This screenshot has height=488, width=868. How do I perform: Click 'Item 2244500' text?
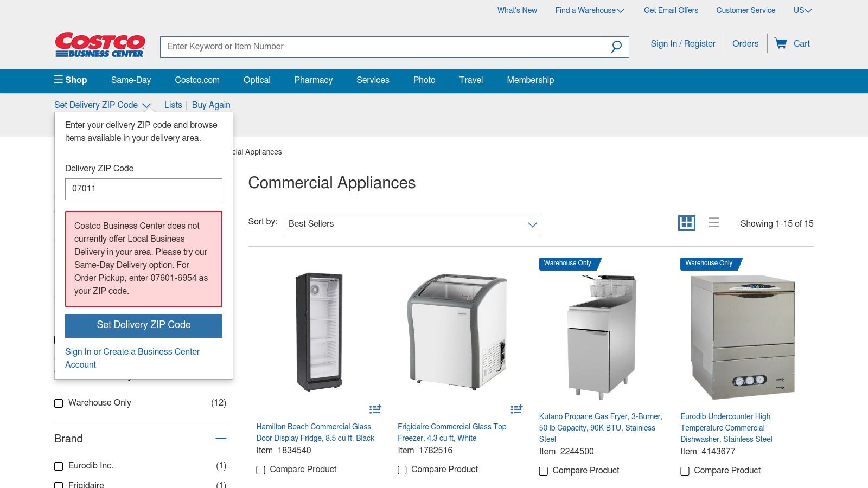(x=566, y=452)
